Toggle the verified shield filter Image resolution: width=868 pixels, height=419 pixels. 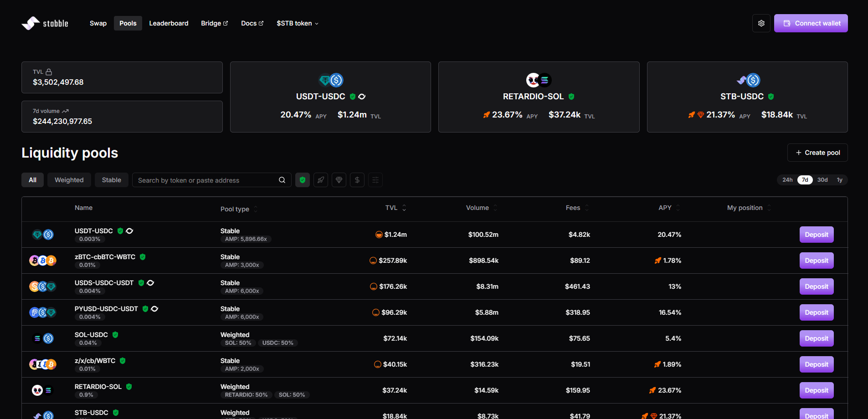[x=303, y=180]
